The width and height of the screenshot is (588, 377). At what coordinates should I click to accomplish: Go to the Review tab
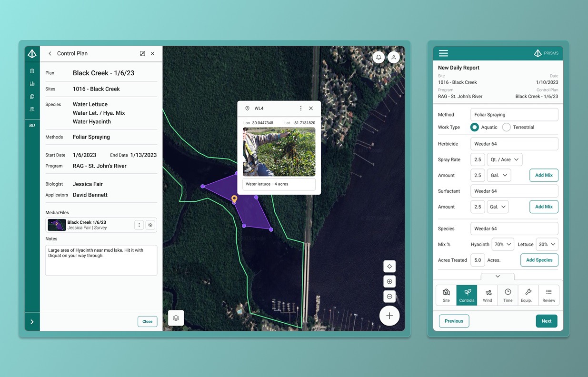click(548, 295)
